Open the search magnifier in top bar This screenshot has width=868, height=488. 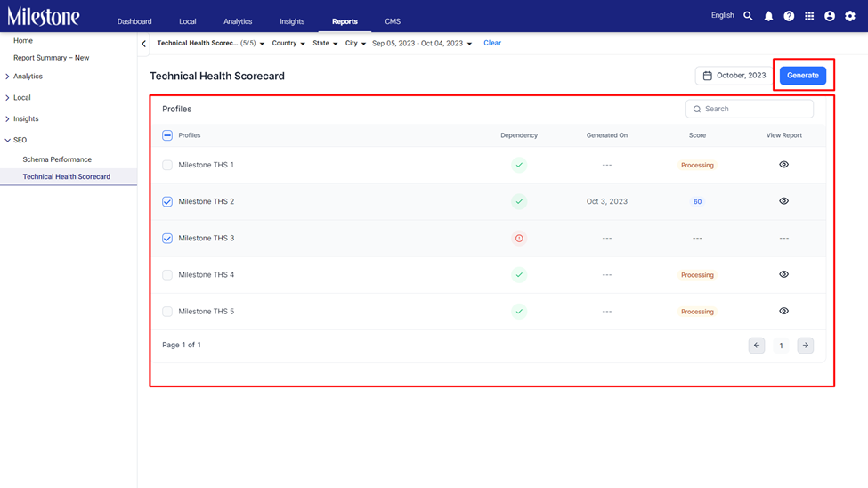point(748,16)
